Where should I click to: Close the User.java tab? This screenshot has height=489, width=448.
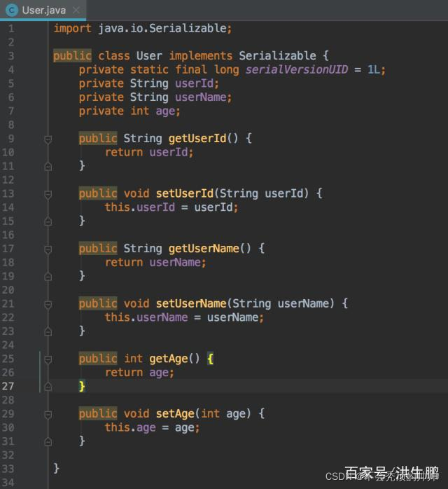coord(76,11)
